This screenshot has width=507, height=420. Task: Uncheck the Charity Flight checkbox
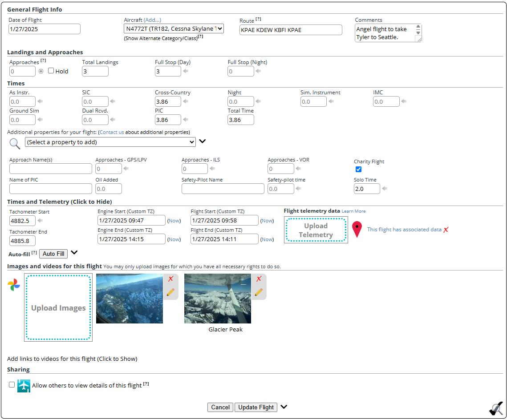click(358, 169)
